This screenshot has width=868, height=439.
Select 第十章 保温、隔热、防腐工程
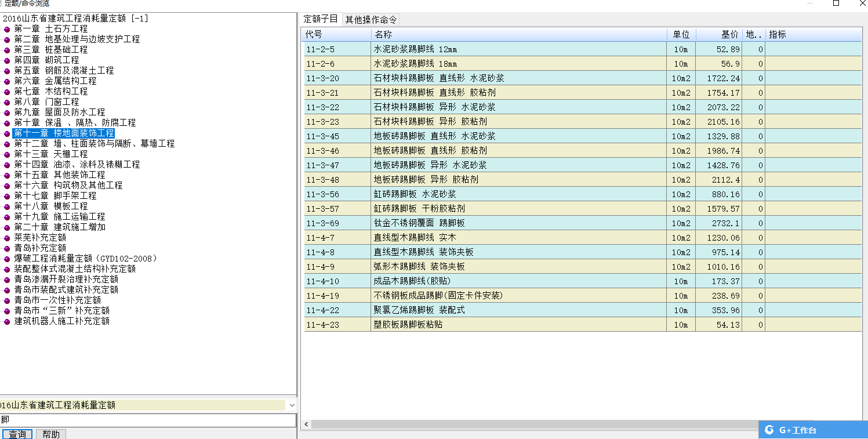[75, 123]
